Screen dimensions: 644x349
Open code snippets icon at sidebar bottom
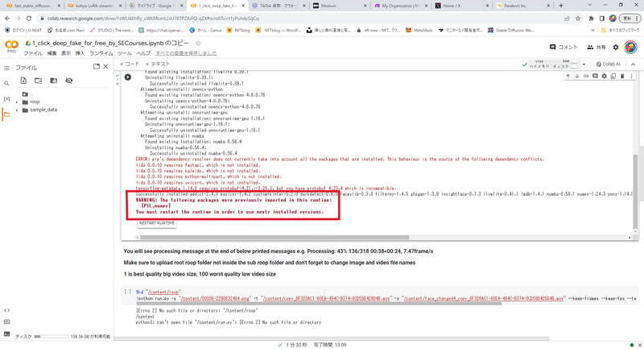(6, 310)
